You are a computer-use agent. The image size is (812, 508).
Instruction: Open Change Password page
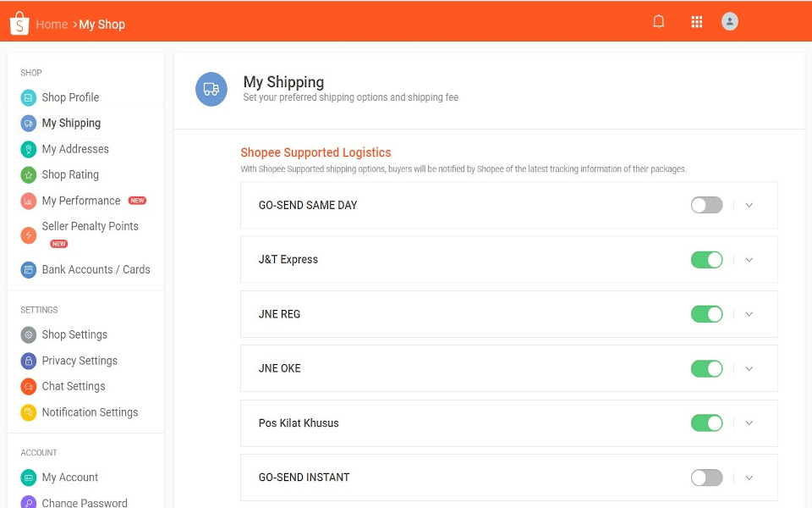pyautogui.click(x=85, y=502)
